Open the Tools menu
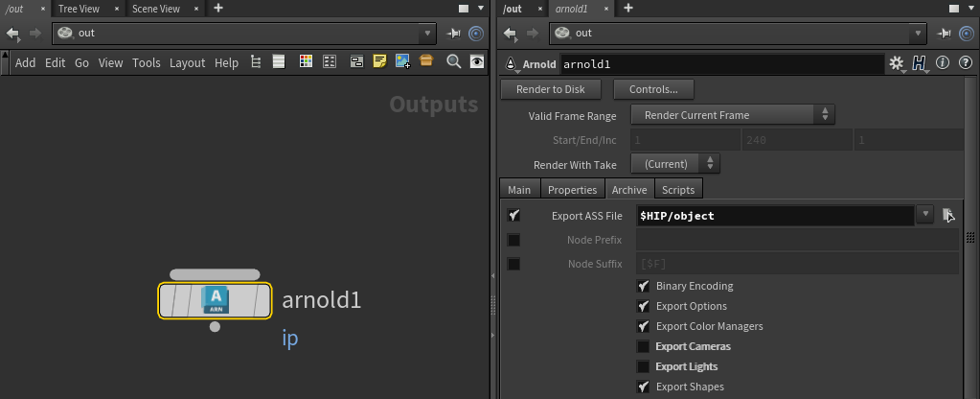980x399 pixels. pyautogui.click(x=147, y=62)
